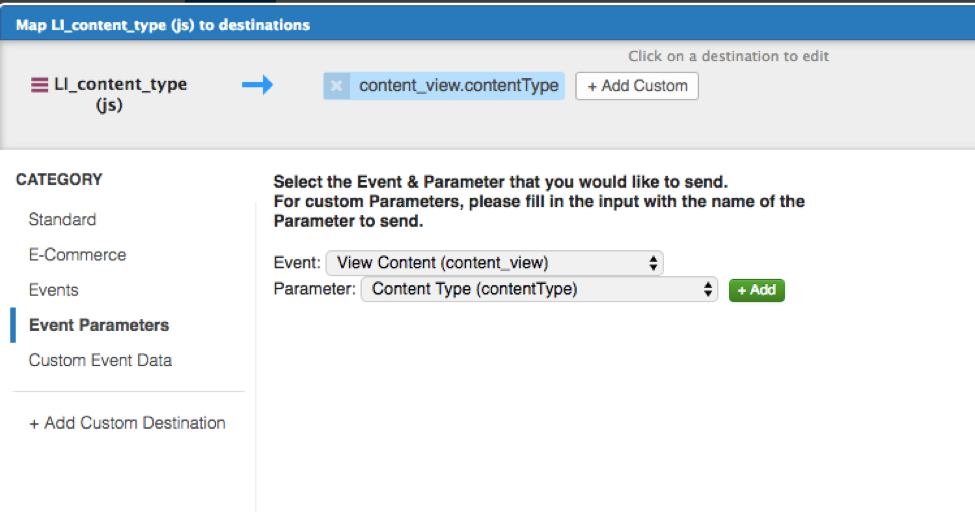Open the Standard category
This screenshot has width=975, height=512.
[x=62, y=220]
